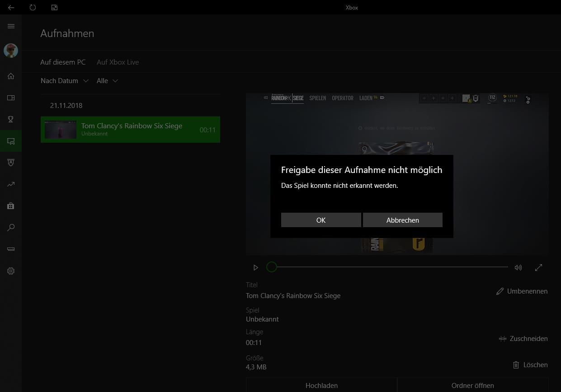
Task: Click the Aufnahmen page heading
Action: pos(67,33)
